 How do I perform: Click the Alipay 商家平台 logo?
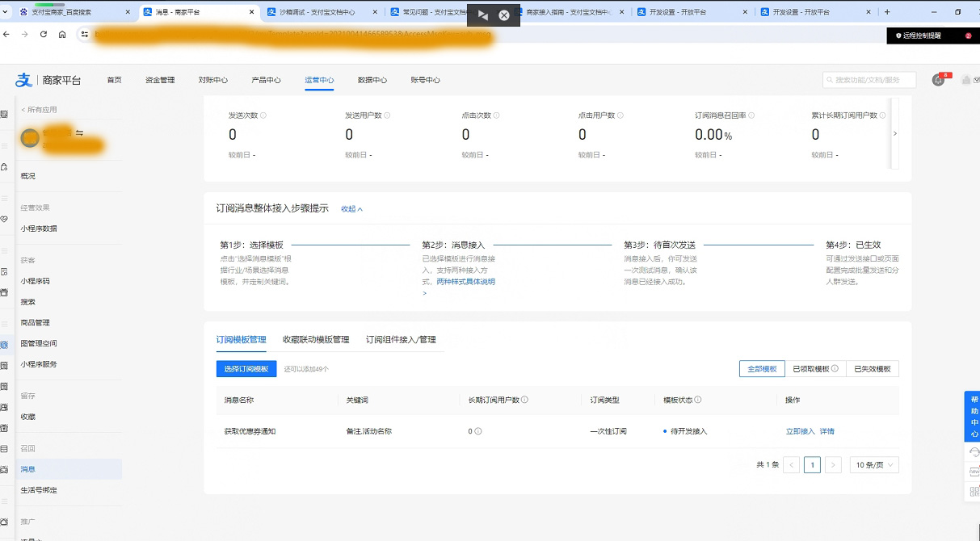click(x=48, y=80)
